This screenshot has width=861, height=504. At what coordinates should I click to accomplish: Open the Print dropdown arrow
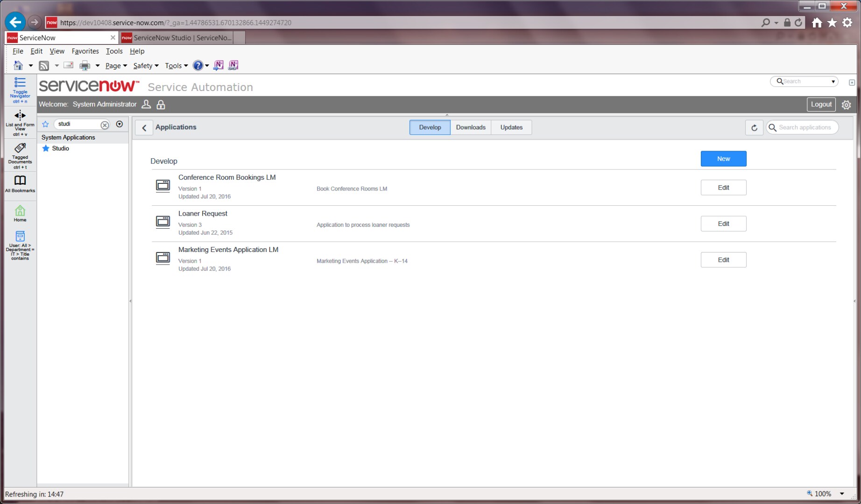click(98, 66)
